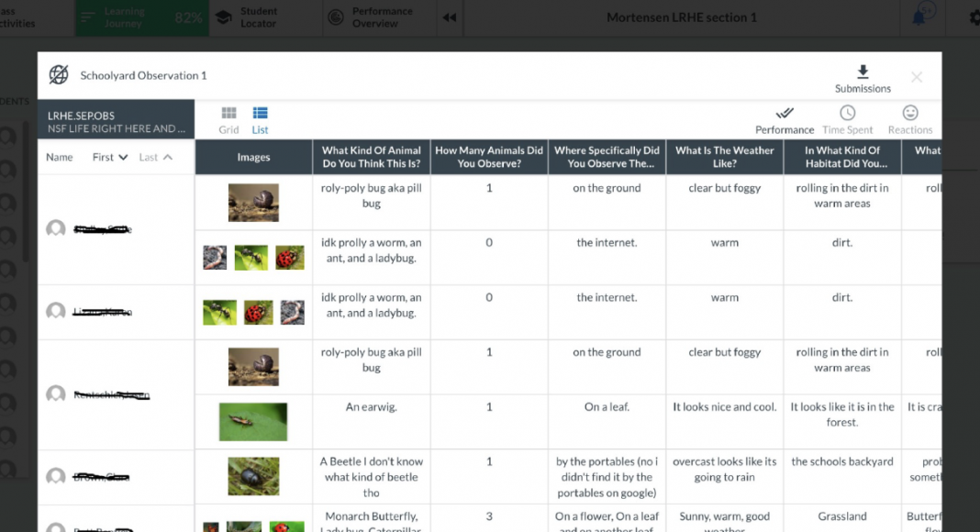Viewport: 980px width, 532px height.
Task: Close the Schoolyard Observation dialog
Action: click(x=917, y=77)
